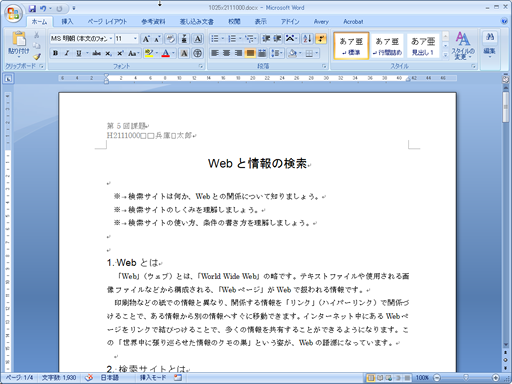Open Change Styles (スタイルの変更)
Screen dimensions: 512x384
[463, 45]
